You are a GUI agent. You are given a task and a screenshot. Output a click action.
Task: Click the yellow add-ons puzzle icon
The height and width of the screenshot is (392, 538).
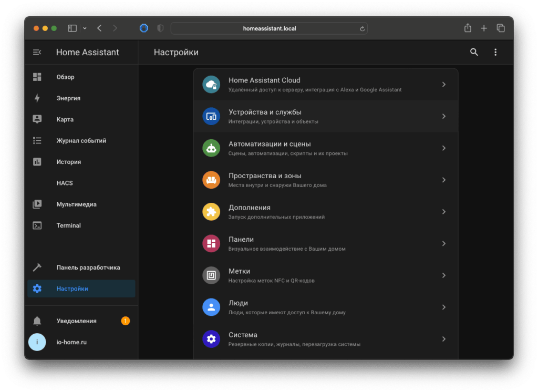[211, 212]
